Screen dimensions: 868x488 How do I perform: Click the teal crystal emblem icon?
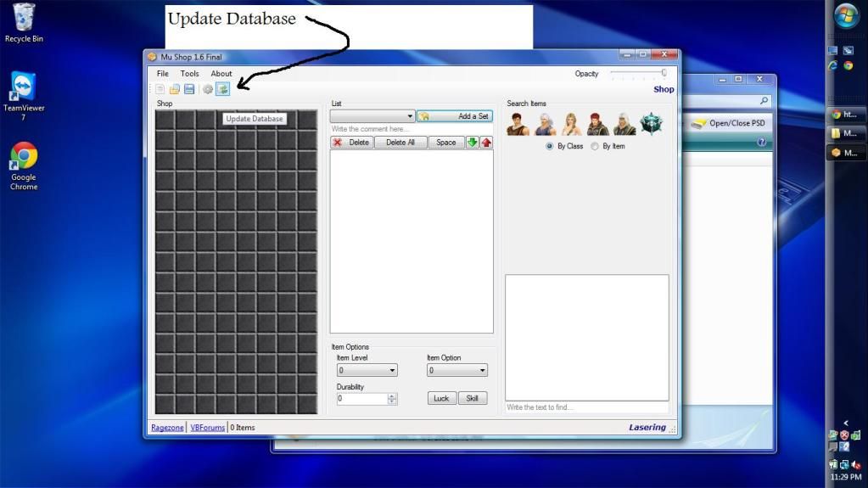[x=652, y=124]
